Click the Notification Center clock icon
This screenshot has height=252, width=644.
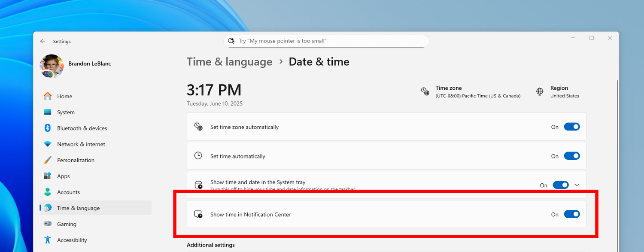[x=198, y=214]
